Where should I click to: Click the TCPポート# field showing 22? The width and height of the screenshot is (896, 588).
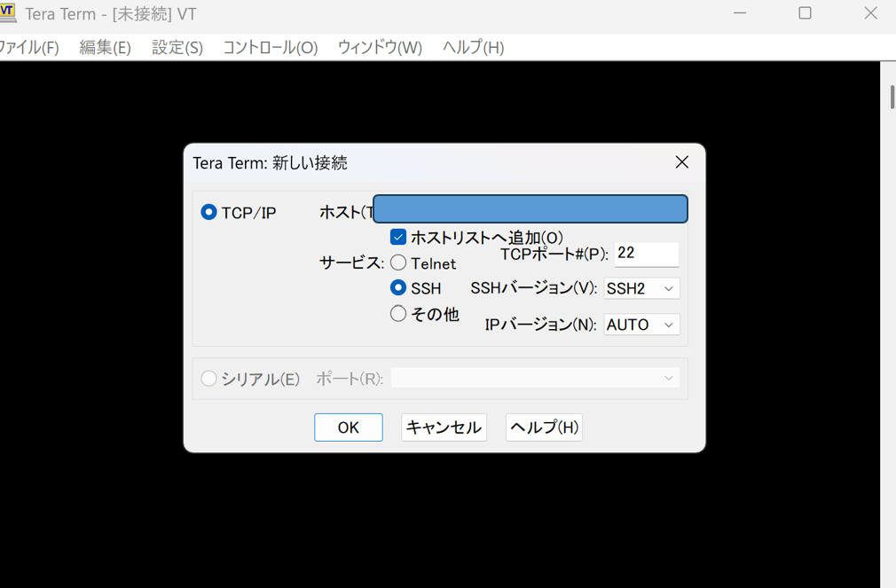click(647, 254)
